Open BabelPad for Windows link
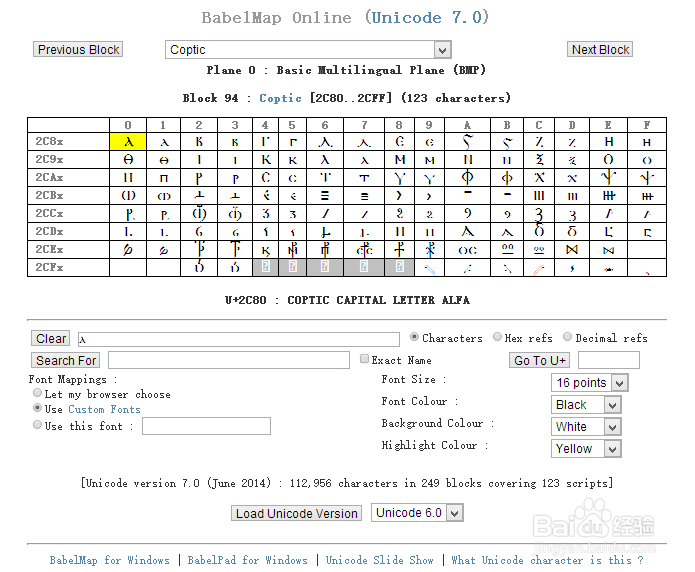The image size is (695, 572). pos(247,560)
